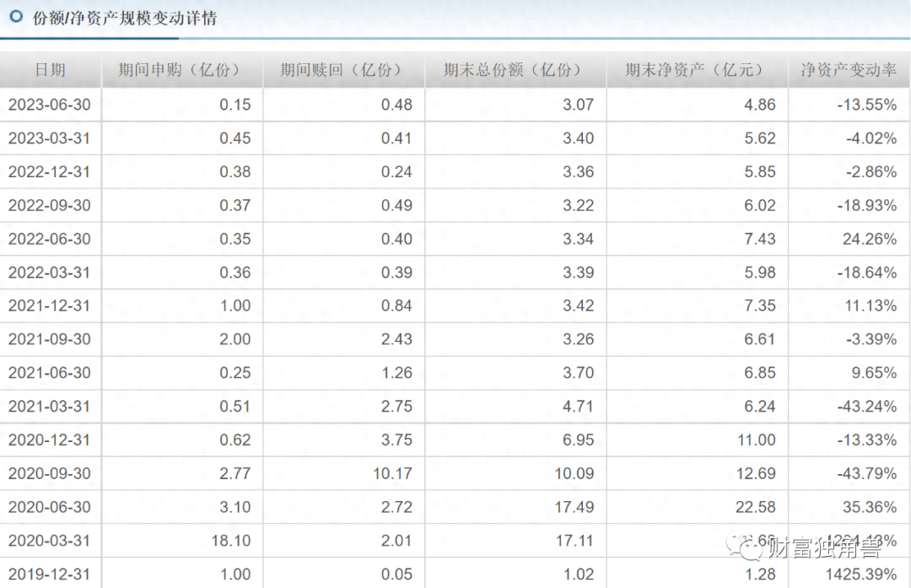Click the circle bullet icon beside the section title
The height and width of the screenshot is (588, 911).
pyautogui.click(x=15, y=16)
